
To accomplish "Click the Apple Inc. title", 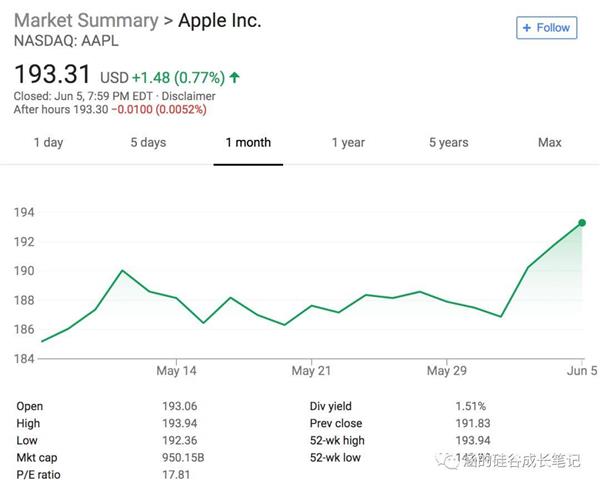I will (x=219, y=20).
